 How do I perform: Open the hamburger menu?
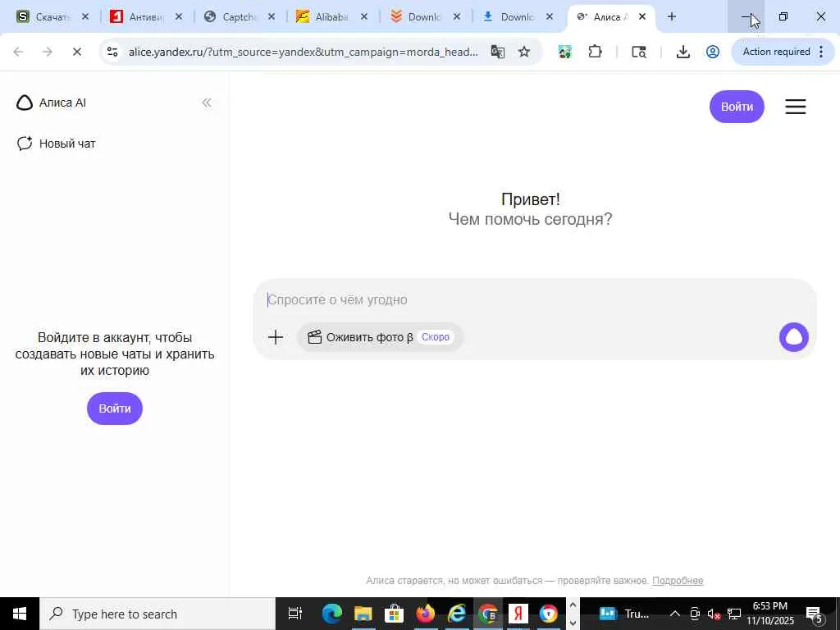coord(796,107)
